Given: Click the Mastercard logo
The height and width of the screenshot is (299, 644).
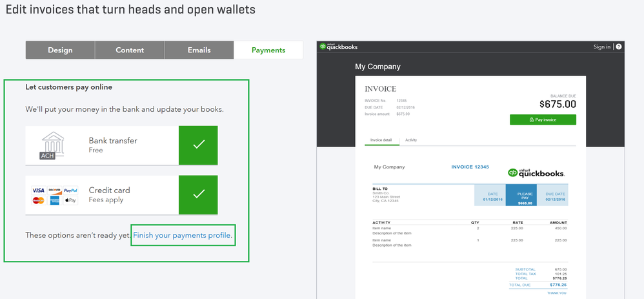Looking at the screenshot, I should pos(38,200).
